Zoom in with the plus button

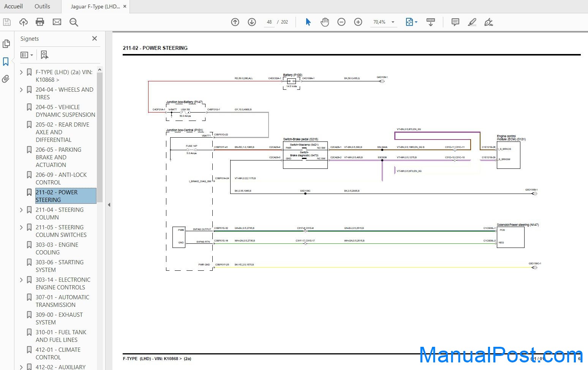click(358, 22)
